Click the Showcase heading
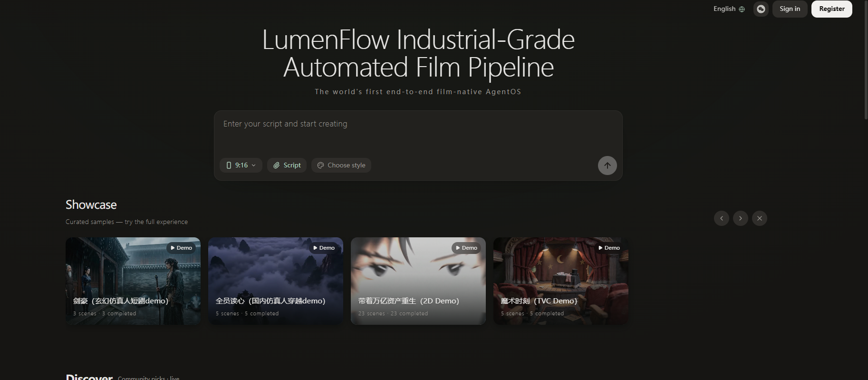Screen dimensions: 868x380 [91, 205]
